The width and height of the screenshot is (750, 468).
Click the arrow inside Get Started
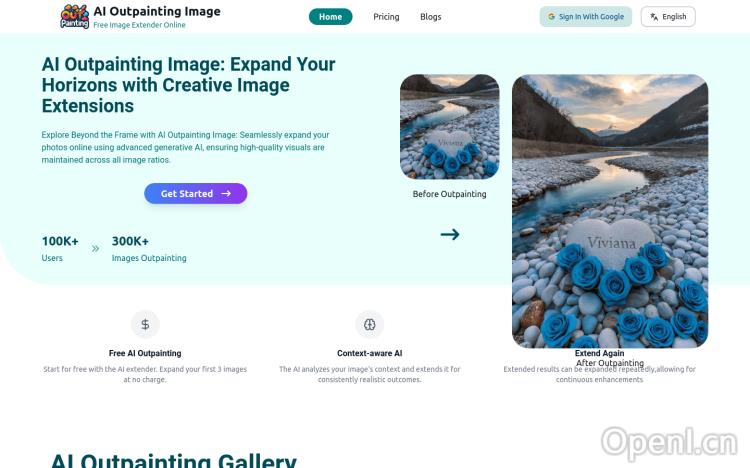click(226, 193)
